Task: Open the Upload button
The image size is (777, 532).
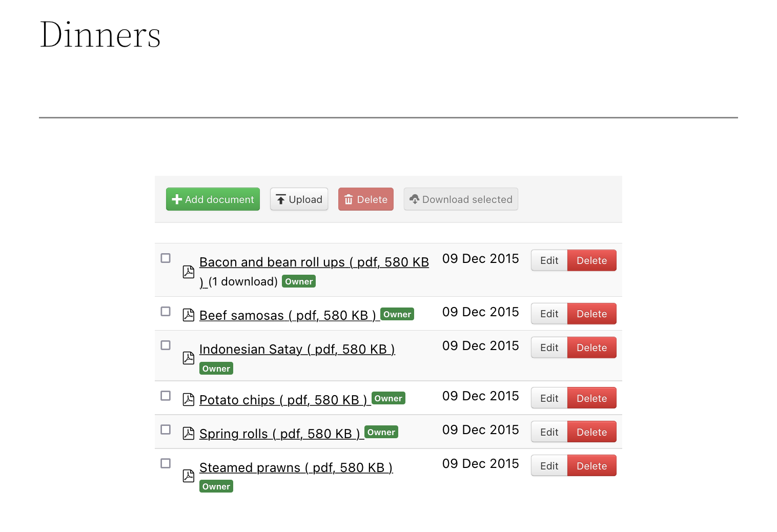Action: (x=299, y=199)
